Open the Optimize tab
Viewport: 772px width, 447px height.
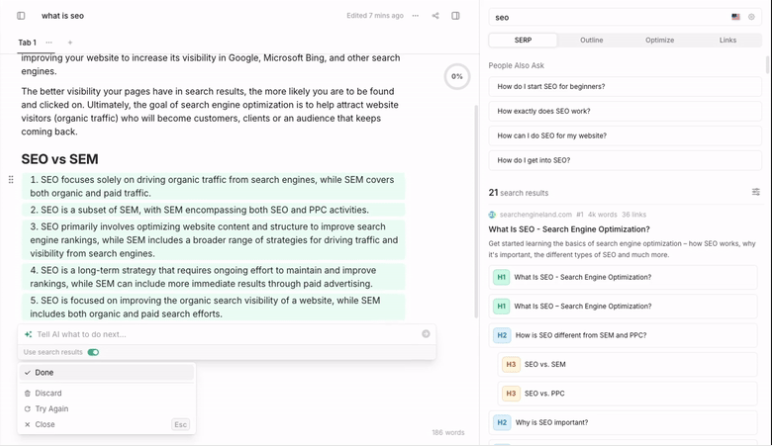tap(660, 40)
